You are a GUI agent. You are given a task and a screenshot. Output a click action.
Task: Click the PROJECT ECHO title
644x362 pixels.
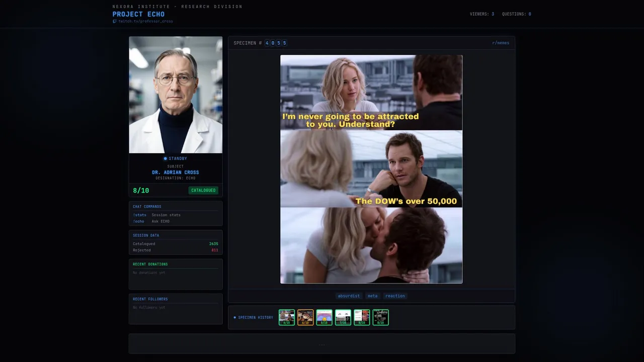click(x=138, y=14)
